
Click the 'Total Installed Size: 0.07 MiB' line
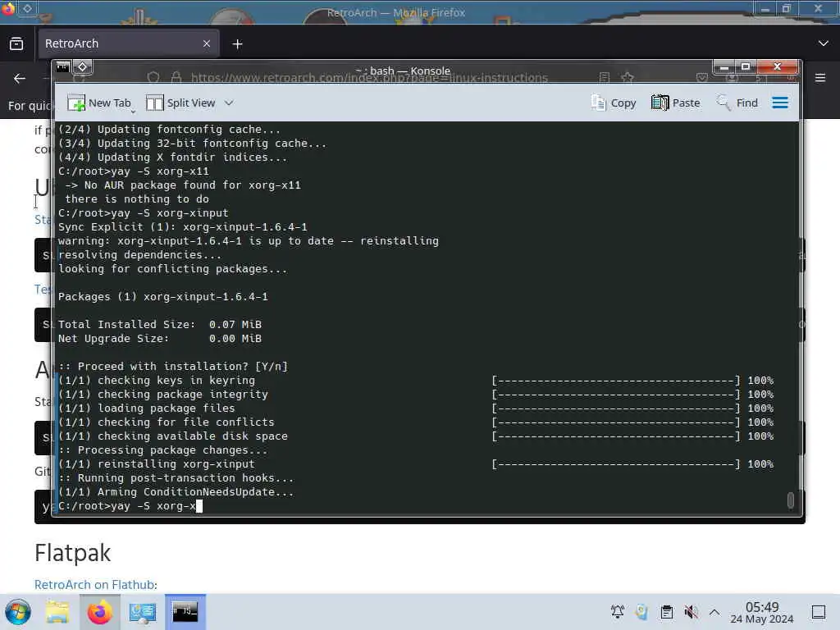tap(160, 325)
